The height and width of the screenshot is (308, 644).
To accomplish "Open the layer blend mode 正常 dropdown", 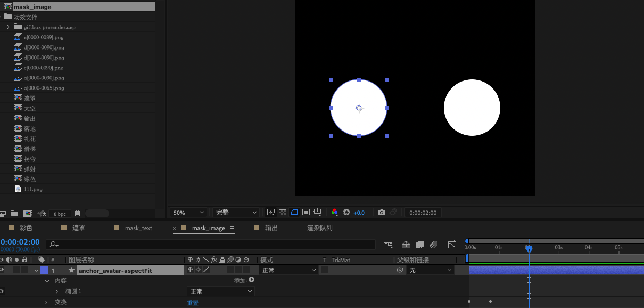I will (288, 270).
